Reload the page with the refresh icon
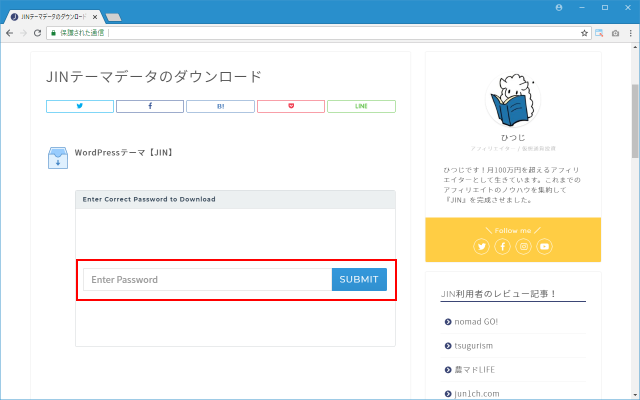The image size is (640, 400). 38,33
